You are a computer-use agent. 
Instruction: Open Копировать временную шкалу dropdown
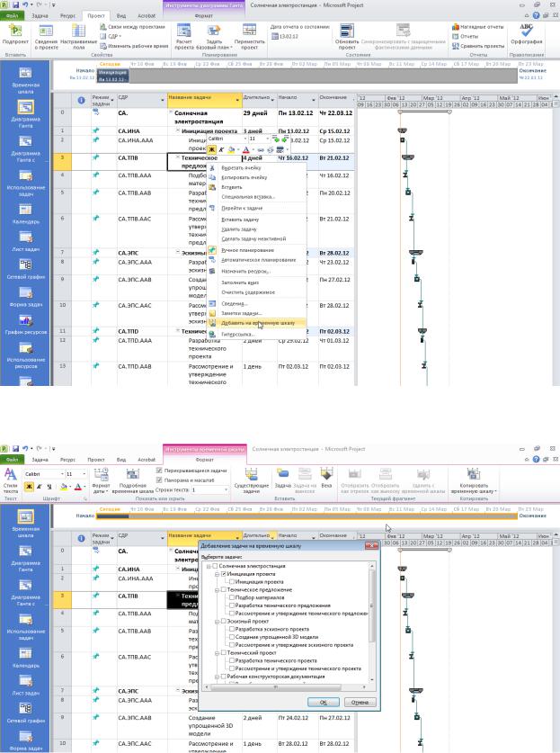(x=474, y=480)
